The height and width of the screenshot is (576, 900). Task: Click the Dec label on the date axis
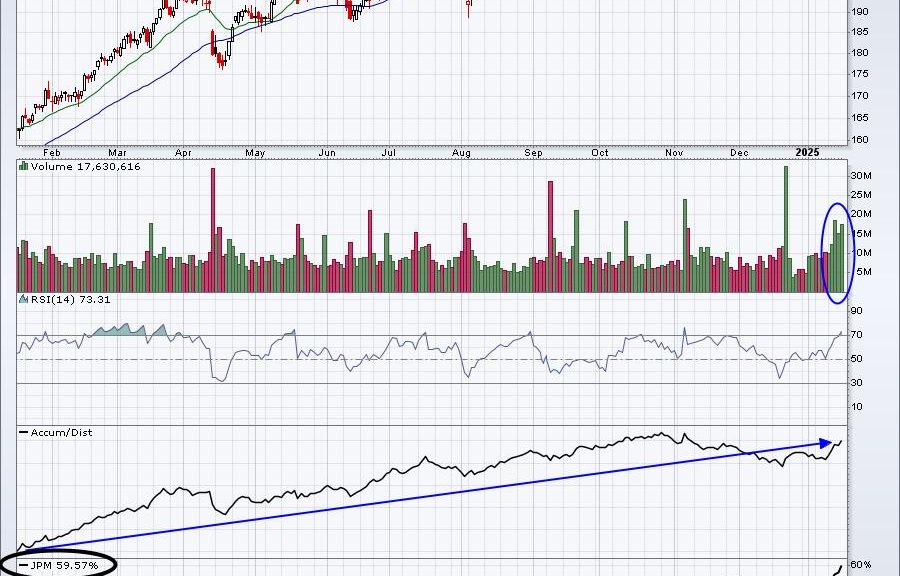(x=739, y=153)
